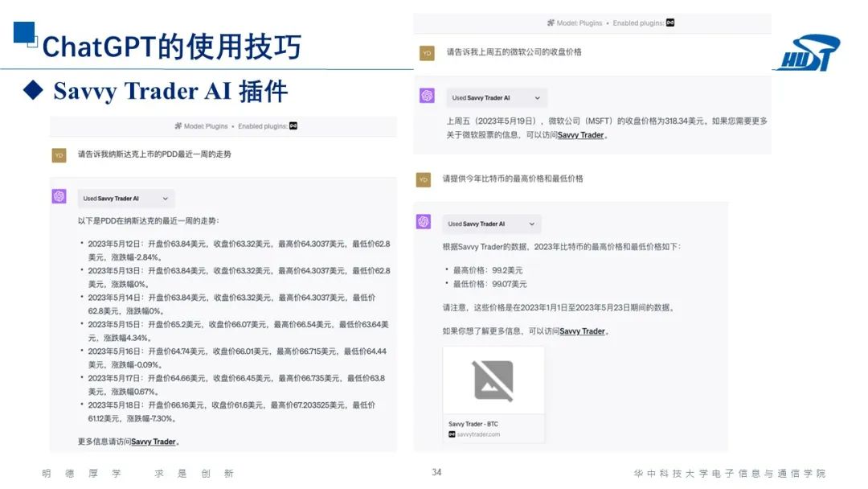Click the user question about PDD's weekly trend
The width and height of the screenshot is (868, 489).
[154, 154]
